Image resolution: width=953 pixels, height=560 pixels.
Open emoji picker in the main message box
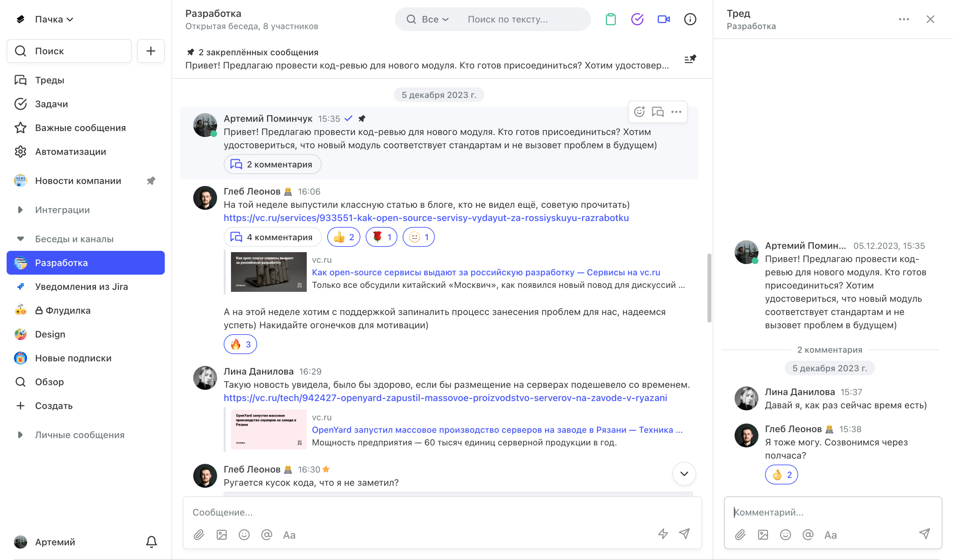point(244,535)
